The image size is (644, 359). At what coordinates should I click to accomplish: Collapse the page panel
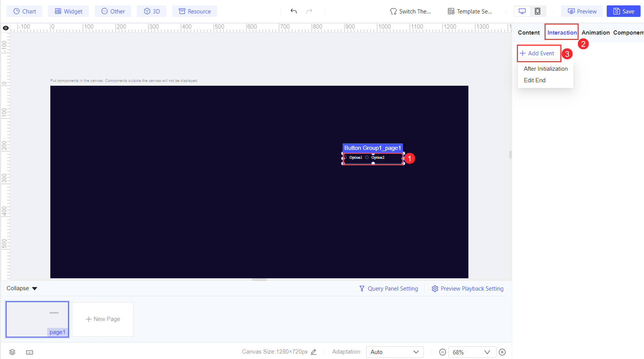coord(22,288)
